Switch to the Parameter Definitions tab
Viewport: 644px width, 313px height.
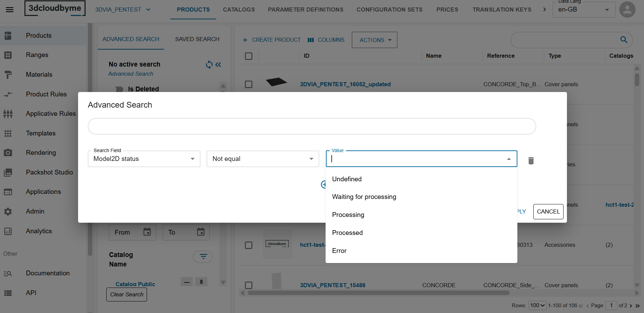pos(306,10)
